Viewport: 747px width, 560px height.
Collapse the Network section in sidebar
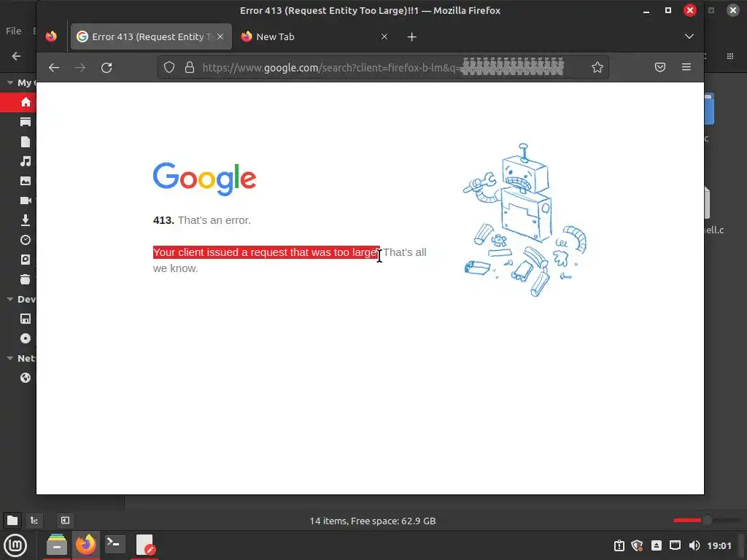[x=9, y=359]
